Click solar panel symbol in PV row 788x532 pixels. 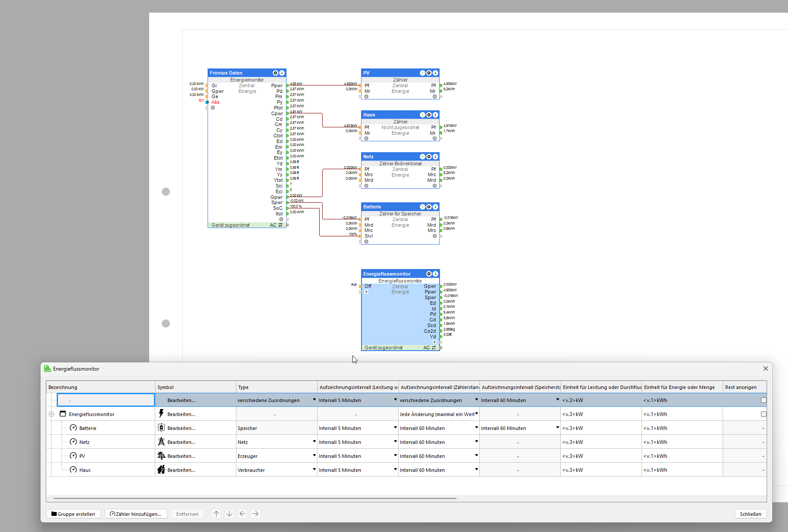tap(161, 456)
